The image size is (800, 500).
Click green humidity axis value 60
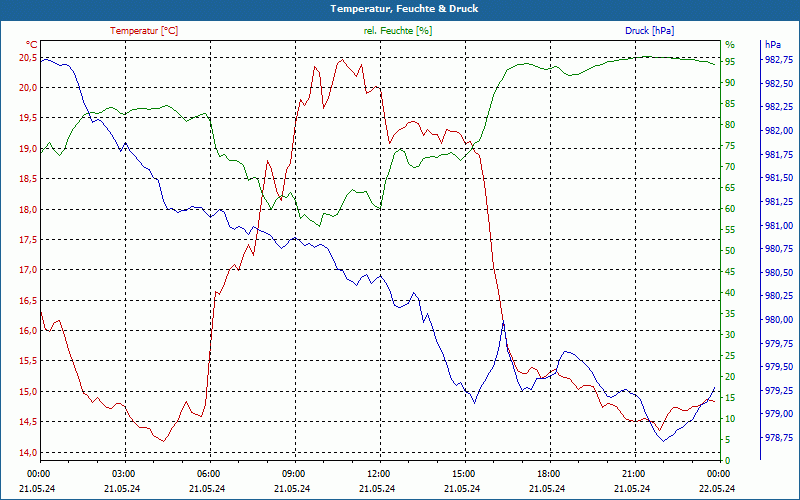pyautogui.click(x=730, y=209)
